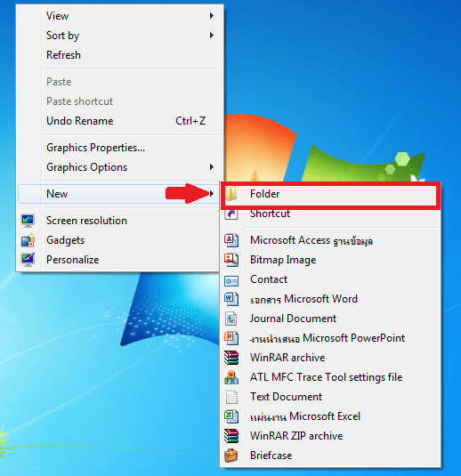The height and width of the screenshot is (476, 461).
Task: Click the Microsoft Excel worksheet icon
Action: 231,416
